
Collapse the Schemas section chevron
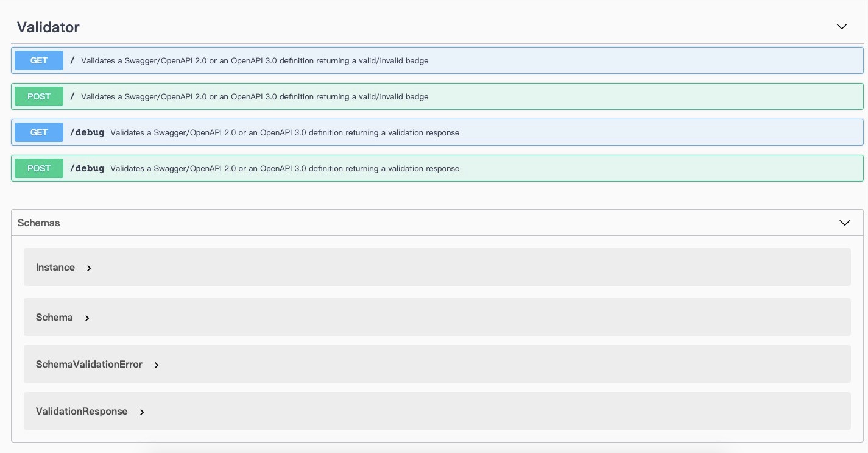(845, 223)
